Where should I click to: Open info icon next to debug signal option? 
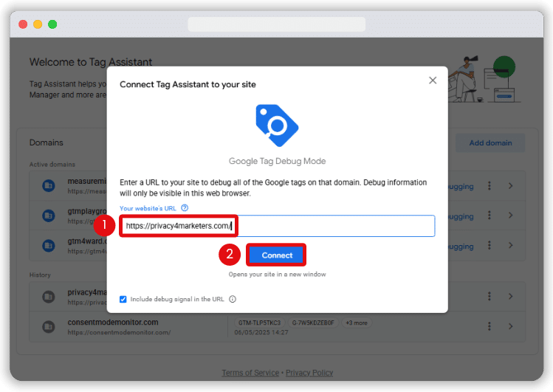pos(233,299)
